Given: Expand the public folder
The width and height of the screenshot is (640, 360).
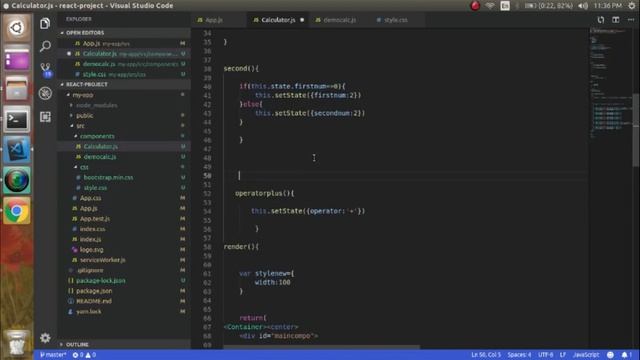Looking at the screenshot, I should coord(84,116).
